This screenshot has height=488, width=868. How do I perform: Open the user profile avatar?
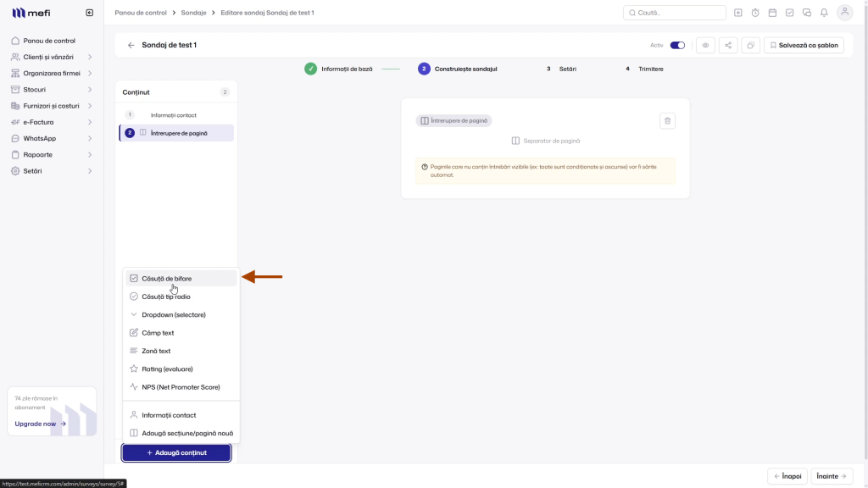point(844,12)
